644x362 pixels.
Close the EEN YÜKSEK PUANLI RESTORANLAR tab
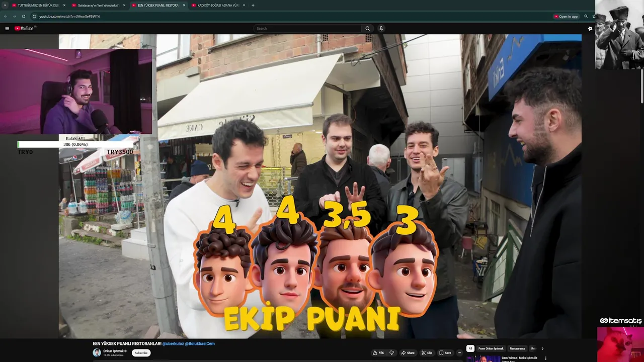[184, 5]
